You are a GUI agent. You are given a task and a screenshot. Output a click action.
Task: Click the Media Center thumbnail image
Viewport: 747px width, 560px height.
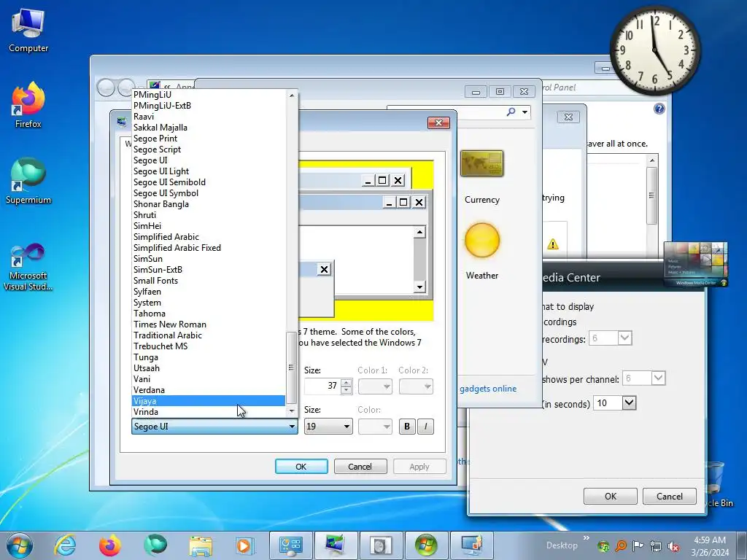pos(696,265)
